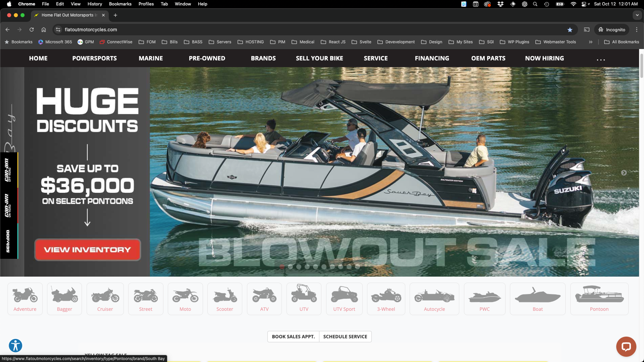Screen dimensions: 644x362
Task: Jump to the last carousel slide dot
Action: (358, 267)
